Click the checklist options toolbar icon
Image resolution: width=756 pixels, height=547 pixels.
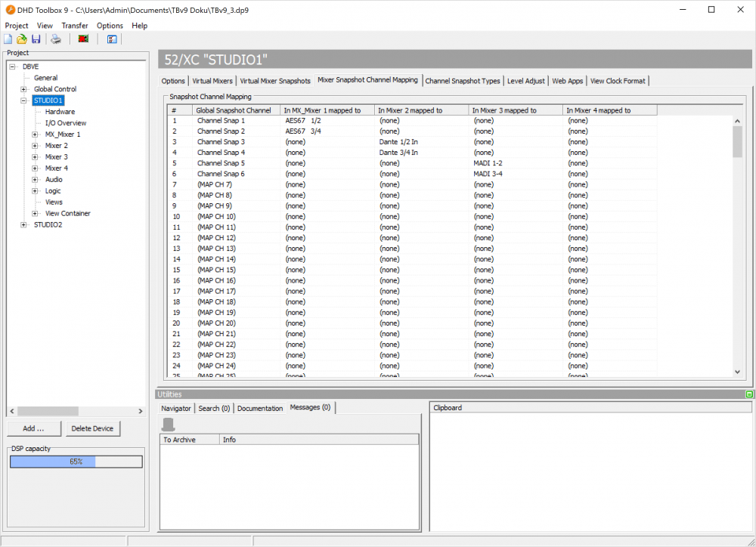coord(112,39)
